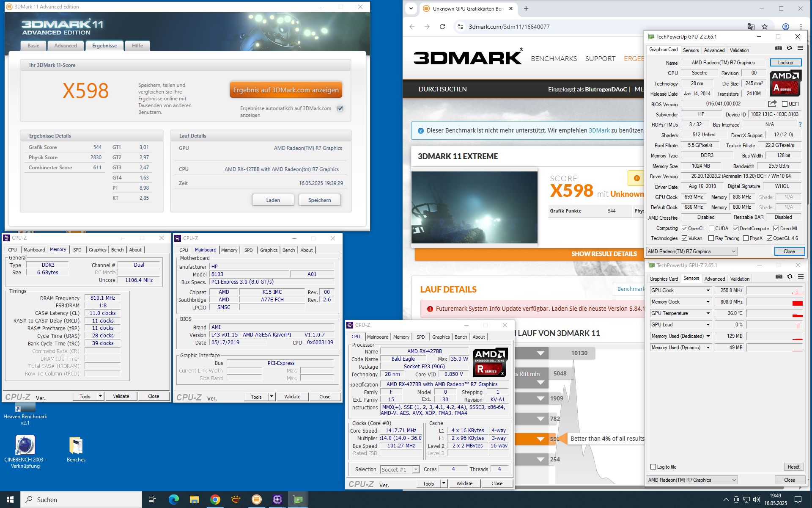The height and width of the screenshot is (508, 812).
Task: Click the GPU-Z refresh icon in top window
Action: [789, 48]
